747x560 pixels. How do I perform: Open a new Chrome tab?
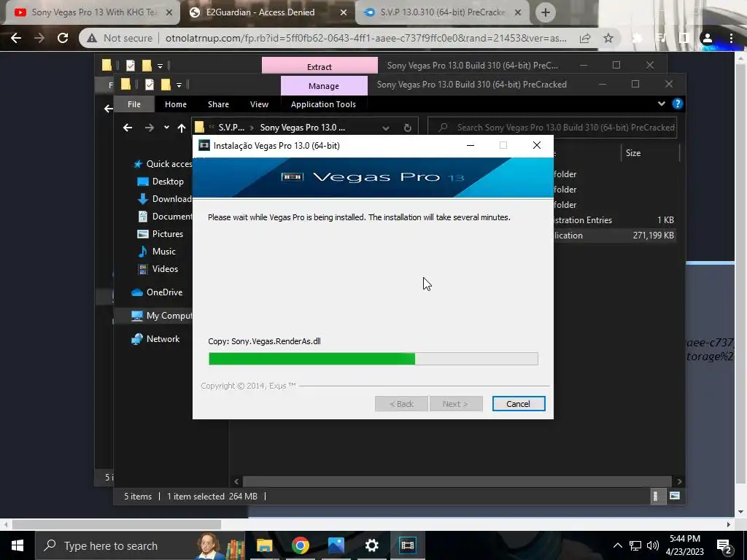(x=546, y=12)
